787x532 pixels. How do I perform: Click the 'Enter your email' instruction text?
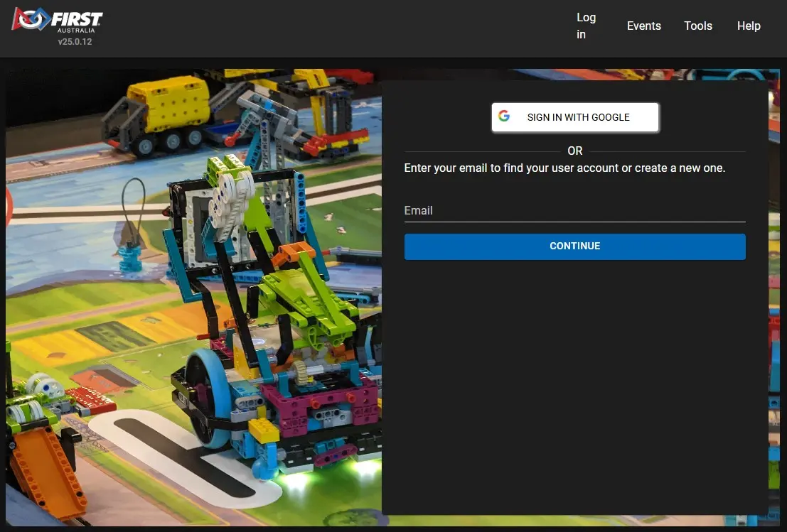pyautogui.click(x=564, y=168)
